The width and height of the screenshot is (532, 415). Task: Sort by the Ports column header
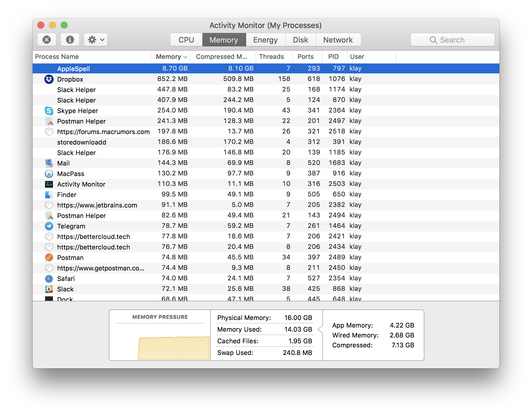tap(307, 57)
